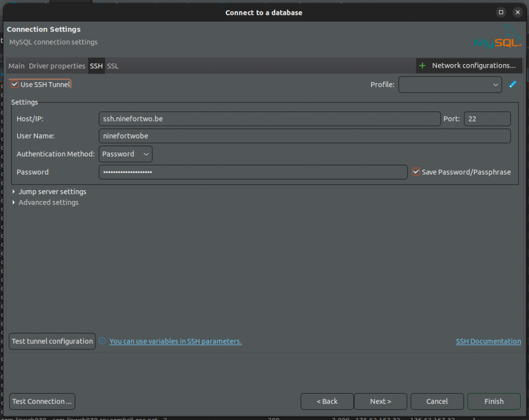The width and height of the screenshot is (529, 420).
Task: Disable the Use SSH Tunnel checkbox
Action: pos(14,84)
